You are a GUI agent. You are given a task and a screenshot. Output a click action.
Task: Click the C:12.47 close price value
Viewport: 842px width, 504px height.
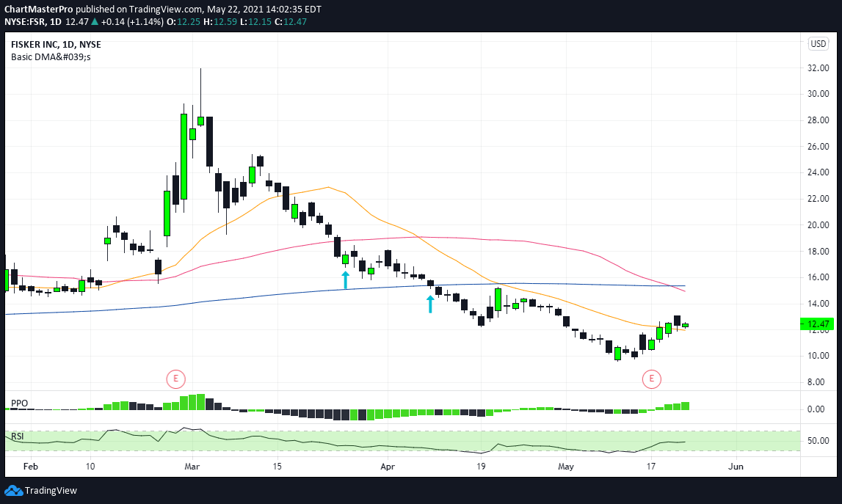coord(291,22)
